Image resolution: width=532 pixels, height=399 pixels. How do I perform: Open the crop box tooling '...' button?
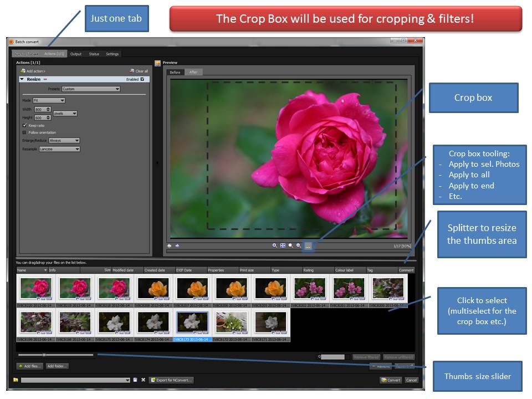point(308,246)
